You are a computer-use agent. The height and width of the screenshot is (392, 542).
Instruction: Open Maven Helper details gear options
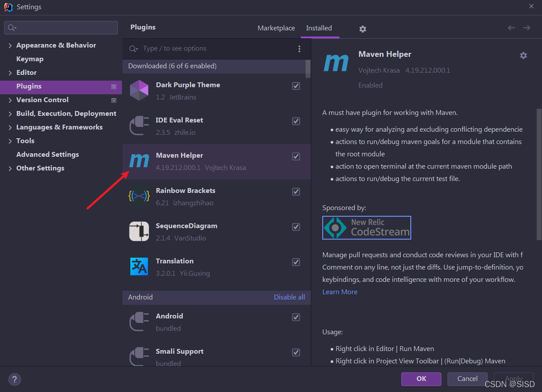click(x=523, y=55)
